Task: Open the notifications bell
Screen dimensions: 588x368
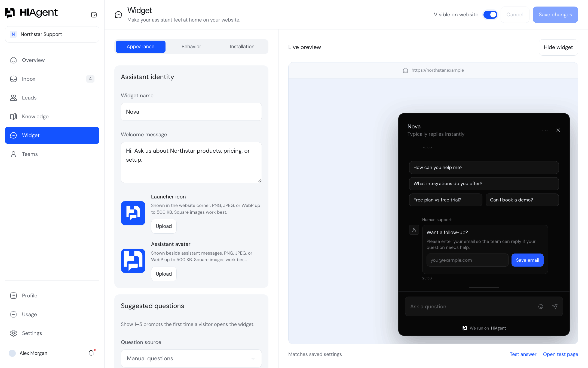Action: 91,353
